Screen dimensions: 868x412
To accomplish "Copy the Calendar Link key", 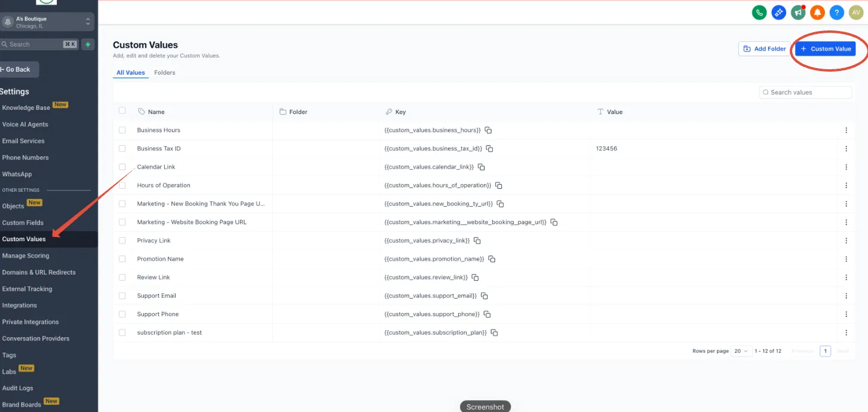I will pyautogui.click(x=481, y=167).
